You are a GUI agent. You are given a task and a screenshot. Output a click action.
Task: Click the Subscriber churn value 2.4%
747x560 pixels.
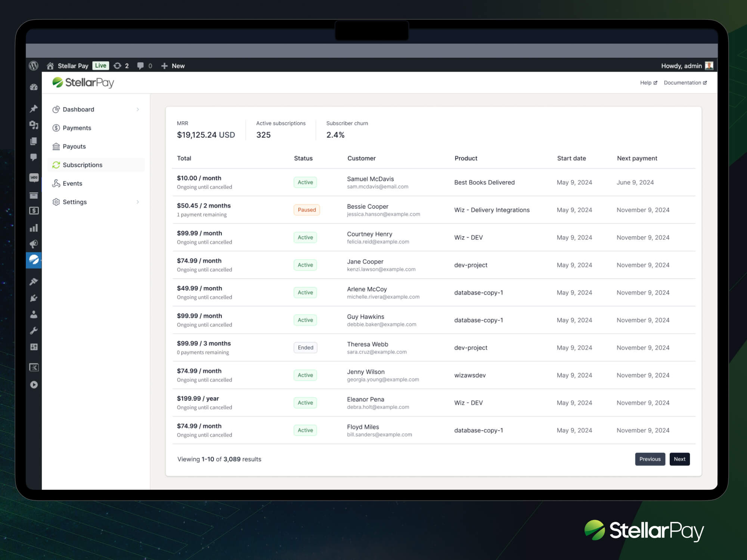[x=335, y=135]
